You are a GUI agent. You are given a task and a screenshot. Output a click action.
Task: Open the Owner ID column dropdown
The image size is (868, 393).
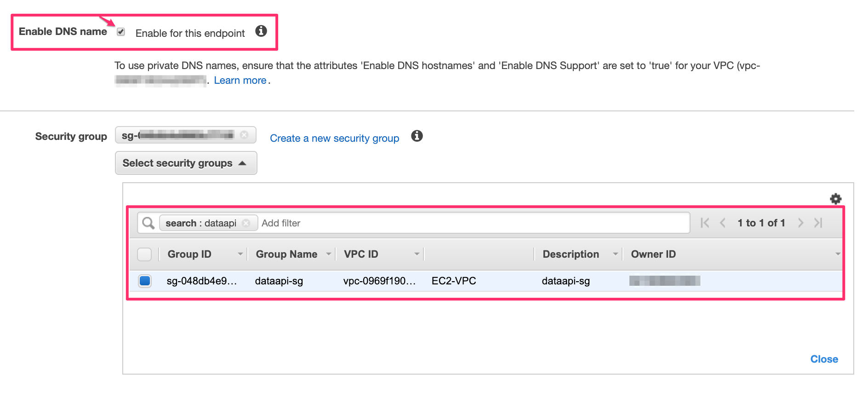coord(838,254)
